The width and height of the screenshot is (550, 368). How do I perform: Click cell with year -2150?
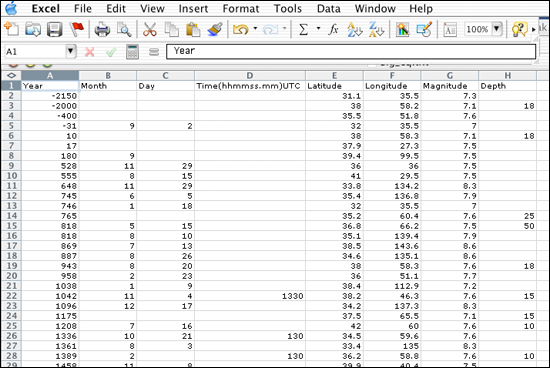[x=50, y=96]
